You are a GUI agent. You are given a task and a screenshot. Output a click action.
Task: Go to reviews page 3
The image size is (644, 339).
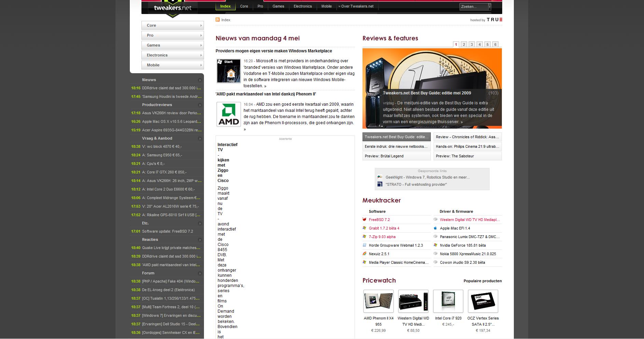coord(471,44)
